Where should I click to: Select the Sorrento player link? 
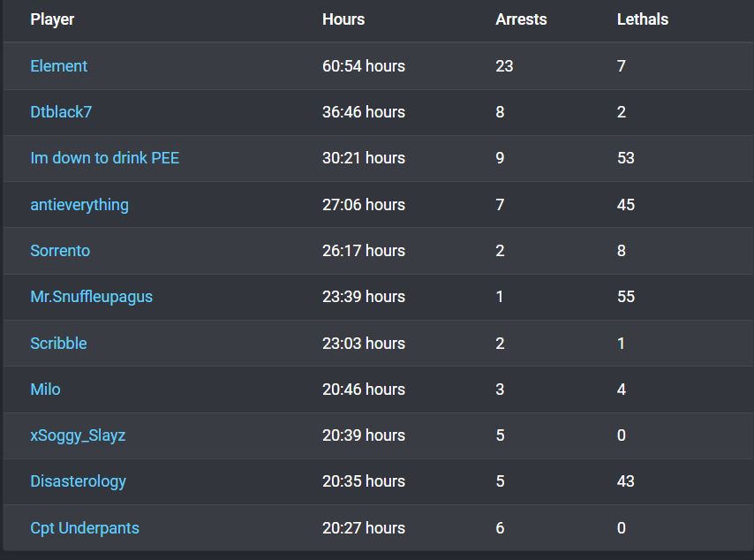[x=60, y=251]
